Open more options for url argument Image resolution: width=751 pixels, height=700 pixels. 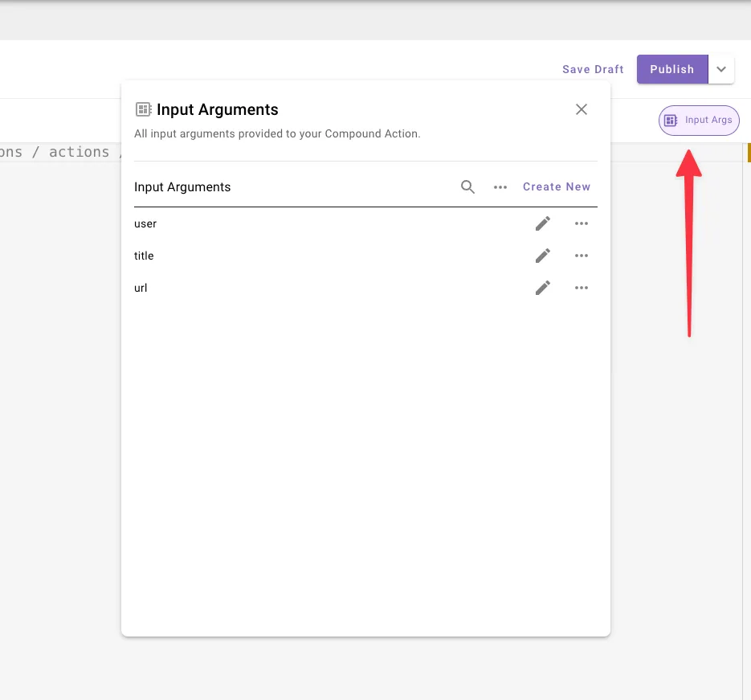click(581, 288)
